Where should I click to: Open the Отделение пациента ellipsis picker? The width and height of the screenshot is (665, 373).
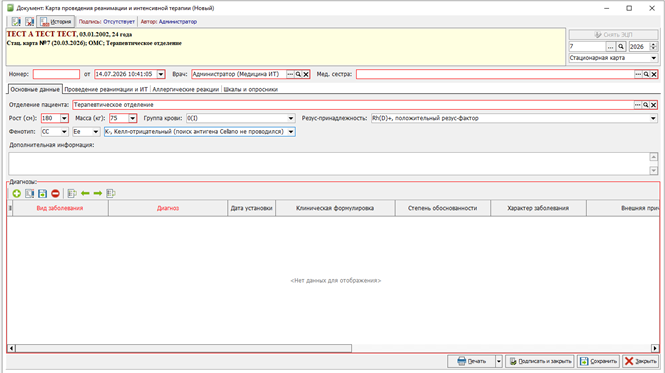point(638,105)
